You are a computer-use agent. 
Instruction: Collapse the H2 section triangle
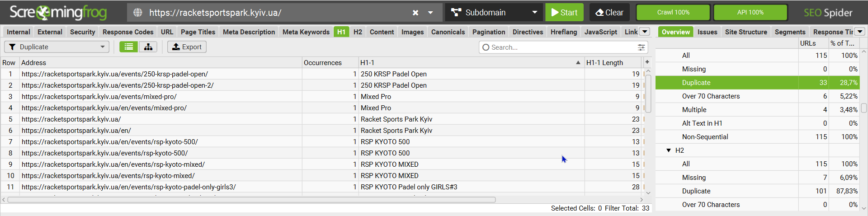pyautogui.click(x=669, y=150)
